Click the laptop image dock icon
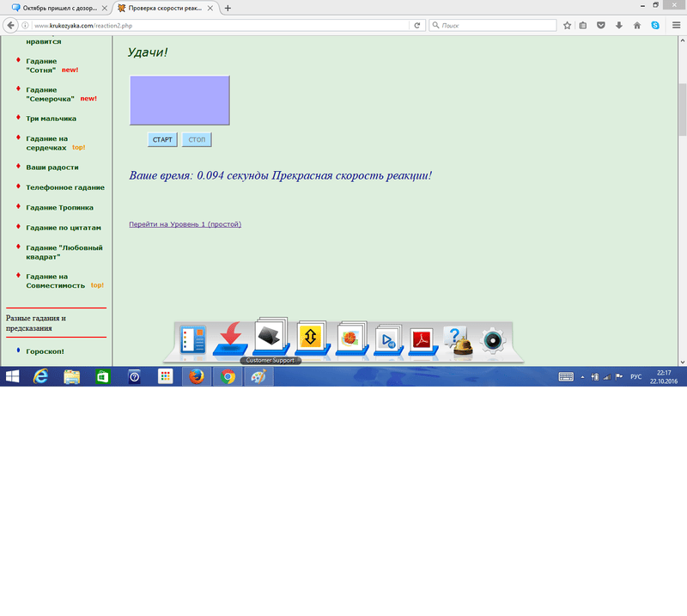 271,337
